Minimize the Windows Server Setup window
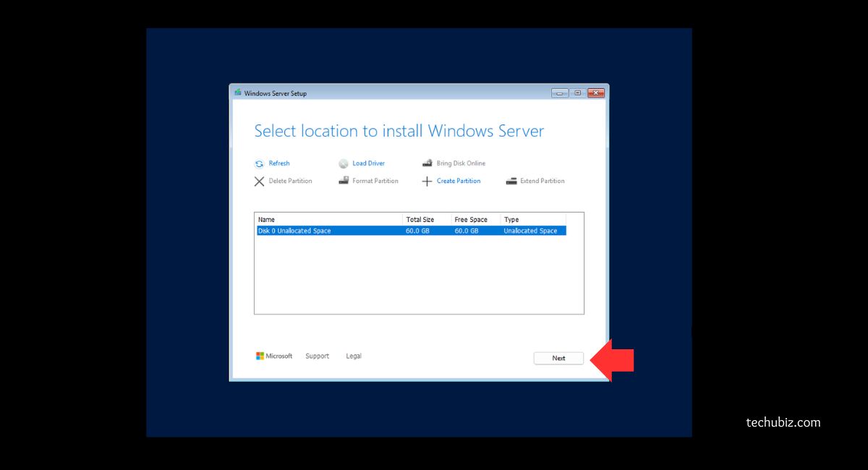This screenshot has height=470, width=868. pyautogui.click(x=559, y=93)
